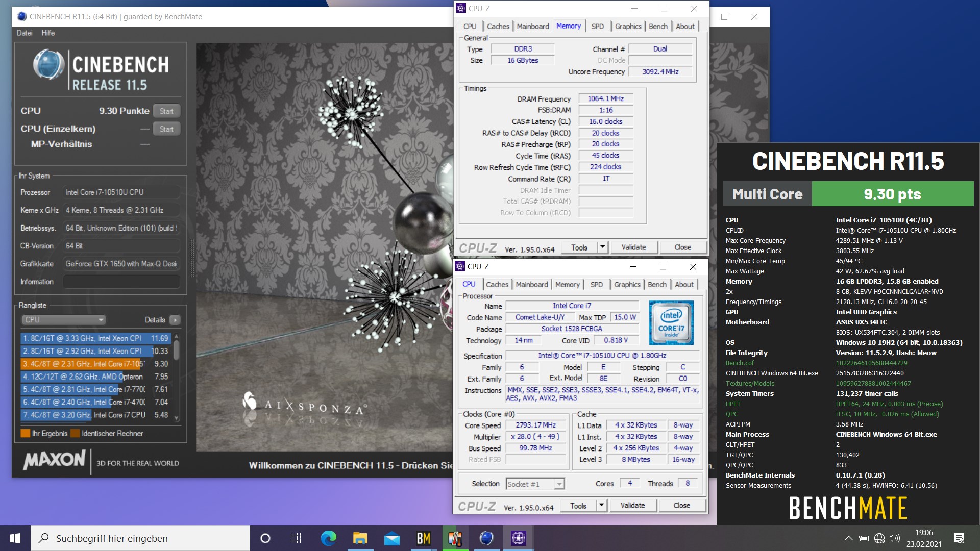Open the notification center

tap(959, 538)
